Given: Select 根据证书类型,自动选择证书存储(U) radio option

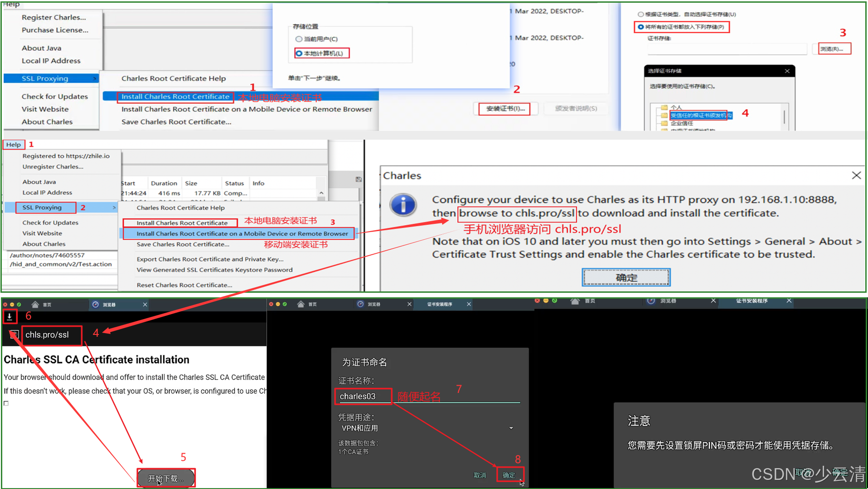Looking at the screenshot, I should [x=640, y=15].
